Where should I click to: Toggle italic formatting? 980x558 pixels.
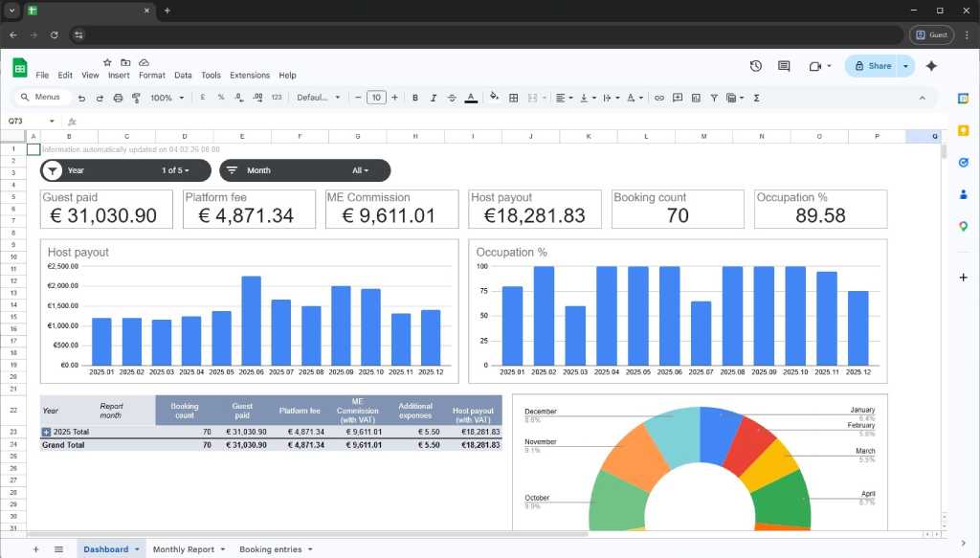(434, 98)
